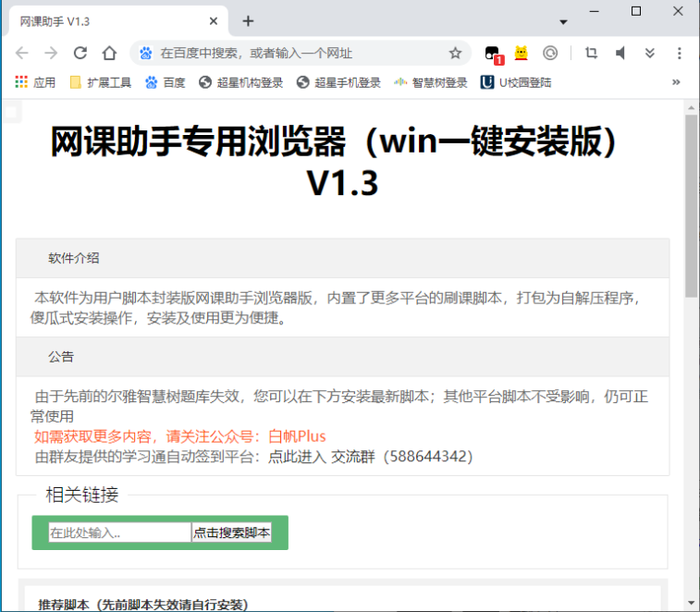Close the 网课助手 V1.3 tab
The width and height of the screenshot is (700, 612).
214,21
